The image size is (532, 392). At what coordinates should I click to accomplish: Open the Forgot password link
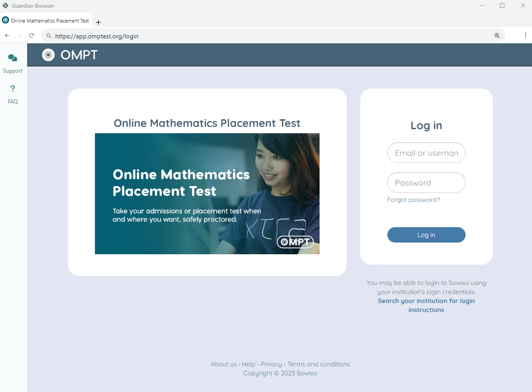pyautogui.click(x=413, y=200)
